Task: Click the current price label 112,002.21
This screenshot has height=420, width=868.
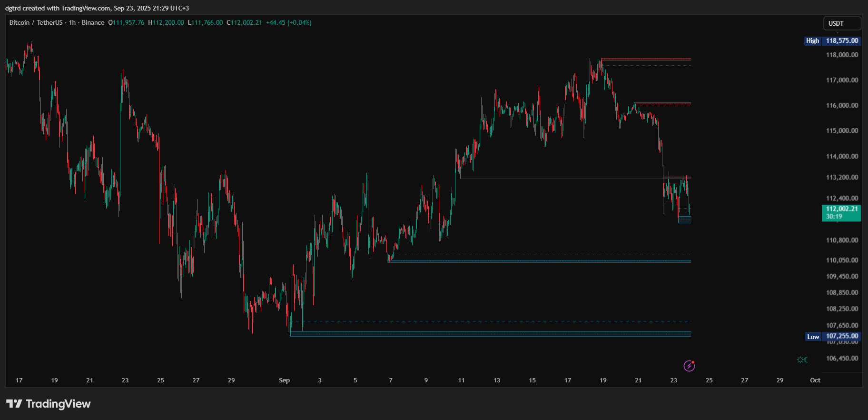Action: click(x=841, y=209)
